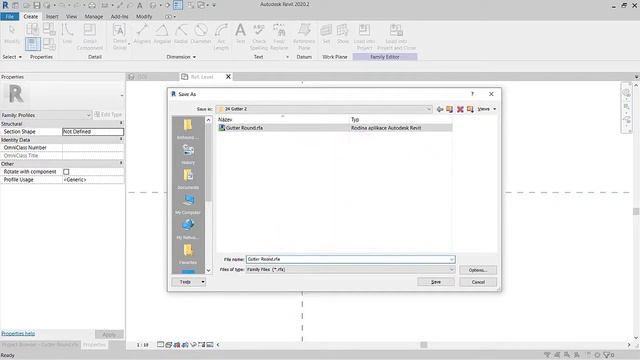This screenshot has width=640, height=360.
Task: Click the Edit Type button
Action: point(109,115)
